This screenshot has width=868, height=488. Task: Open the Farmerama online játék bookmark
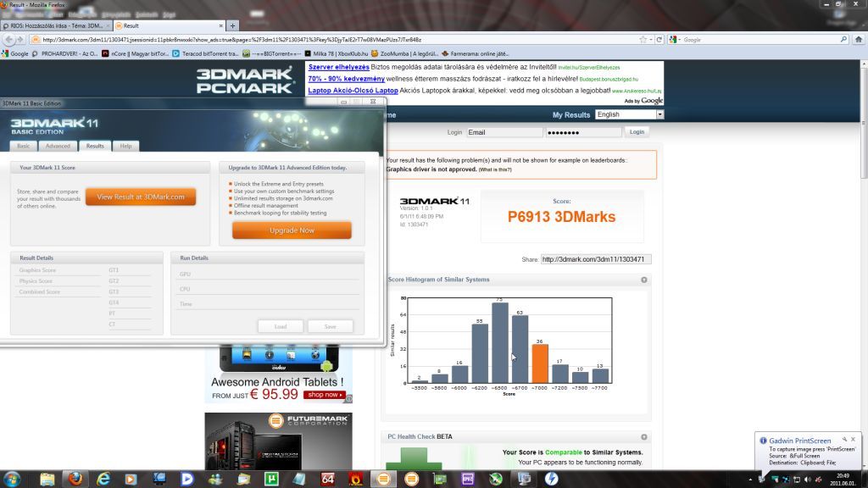476,53
